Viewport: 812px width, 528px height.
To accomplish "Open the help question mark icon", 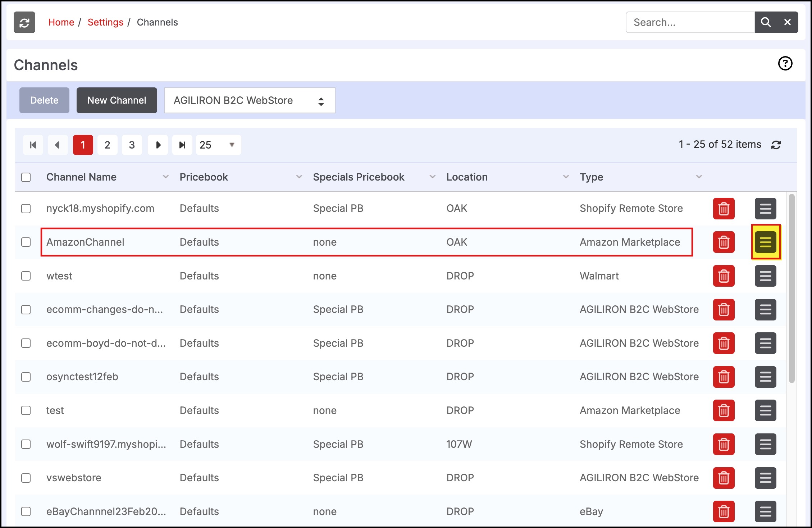I will tap(785, 64).
